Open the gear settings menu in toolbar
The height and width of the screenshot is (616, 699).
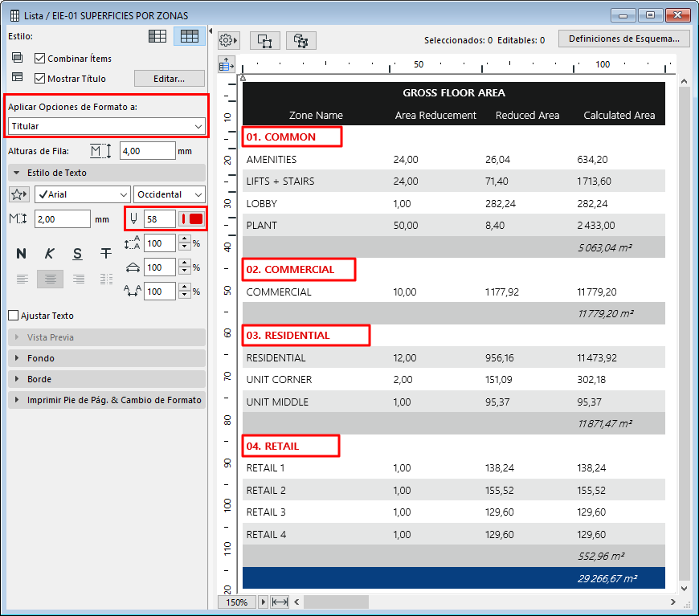pyautogui.click(x=229, y=40)
